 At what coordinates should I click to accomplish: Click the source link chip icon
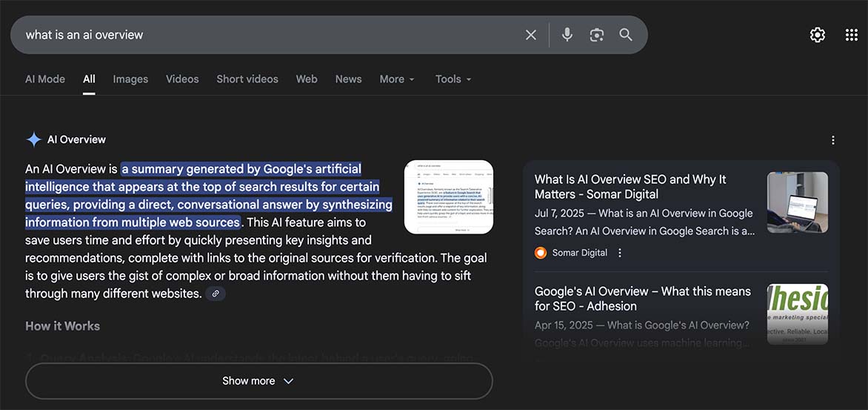[x=216, y=294]
